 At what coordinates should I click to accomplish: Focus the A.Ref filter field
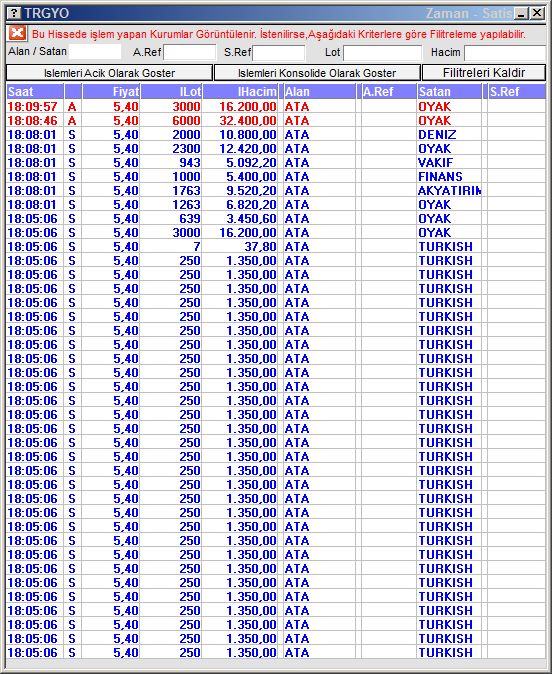click(190, 52)
